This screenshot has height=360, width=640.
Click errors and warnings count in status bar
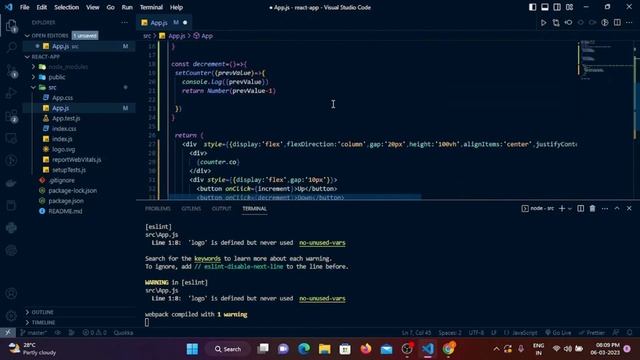pyautogui.click(x=94, y=333)
